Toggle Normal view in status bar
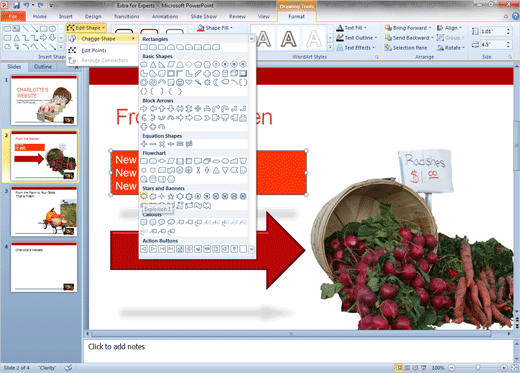The width and height of the screenshot is (520, 373). pos(398,368)
